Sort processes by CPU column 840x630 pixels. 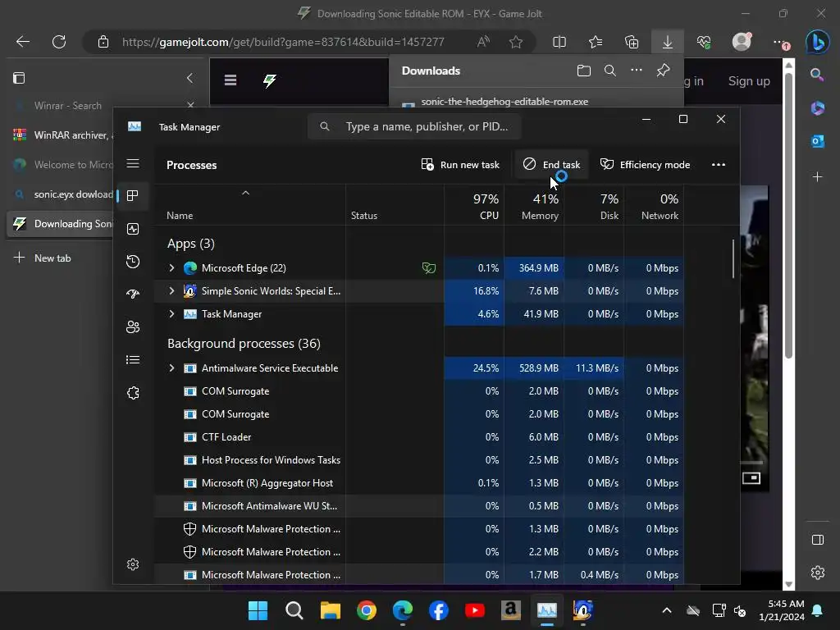click(474, 206)
